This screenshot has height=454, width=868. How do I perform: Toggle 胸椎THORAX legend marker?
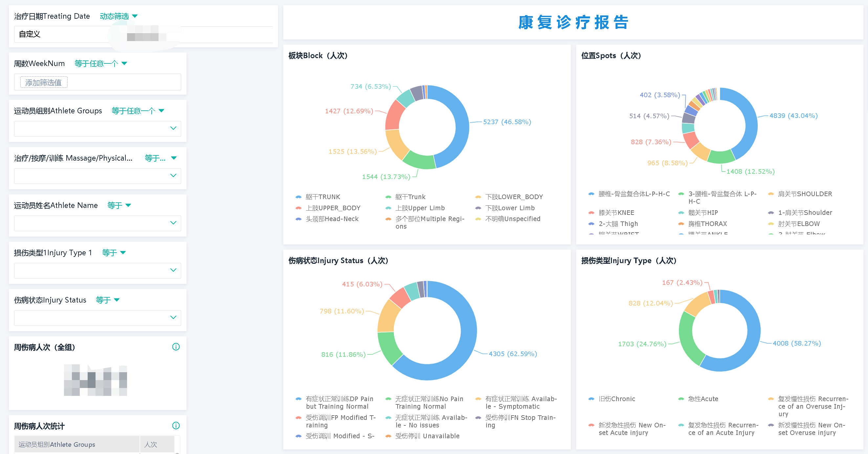[x=681, y=224]
